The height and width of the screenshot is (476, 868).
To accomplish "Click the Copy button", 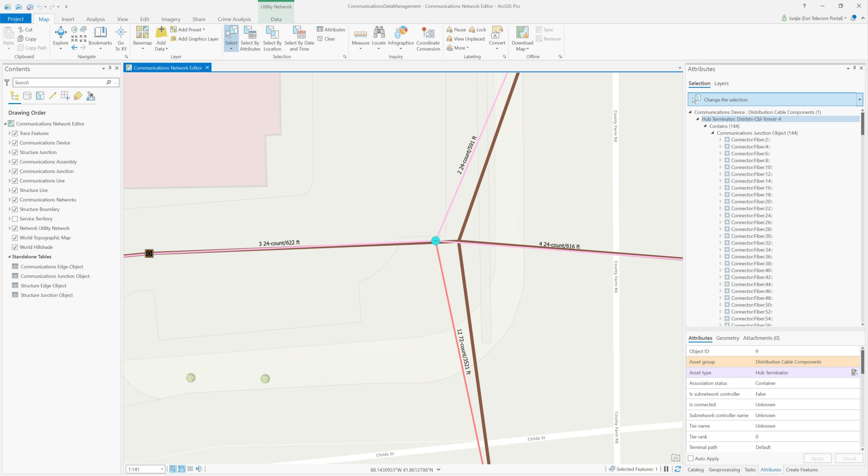I will click(x=27, y=39).
